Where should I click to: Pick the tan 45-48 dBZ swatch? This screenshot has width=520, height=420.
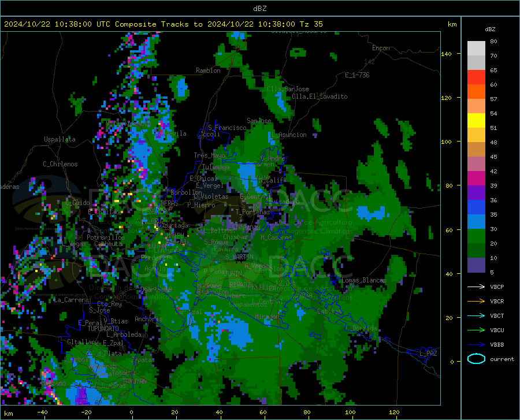tap(476, 150)
